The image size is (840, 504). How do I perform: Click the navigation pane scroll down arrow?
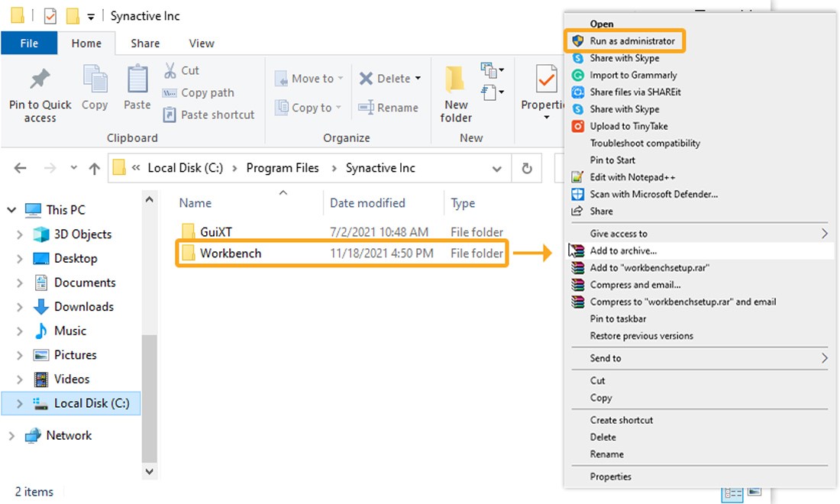coord(150,472)
